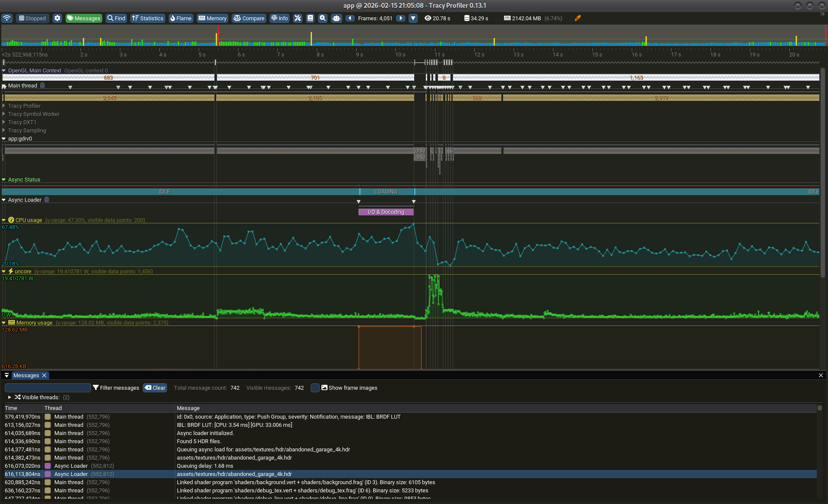828x504 pixels.
Task: Open the settings gear options
Action: pyautogui.click(x=57, y=18)
